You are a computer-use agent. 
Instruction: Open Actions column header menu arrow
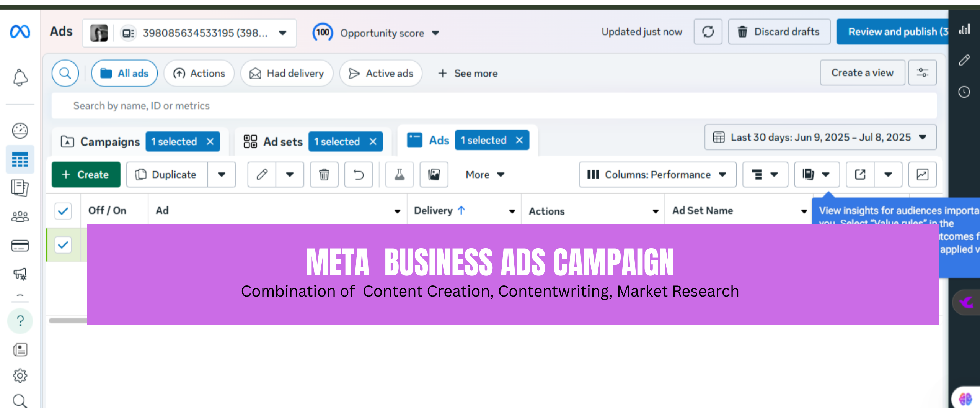pyautogui.click(x=656, y=211)
